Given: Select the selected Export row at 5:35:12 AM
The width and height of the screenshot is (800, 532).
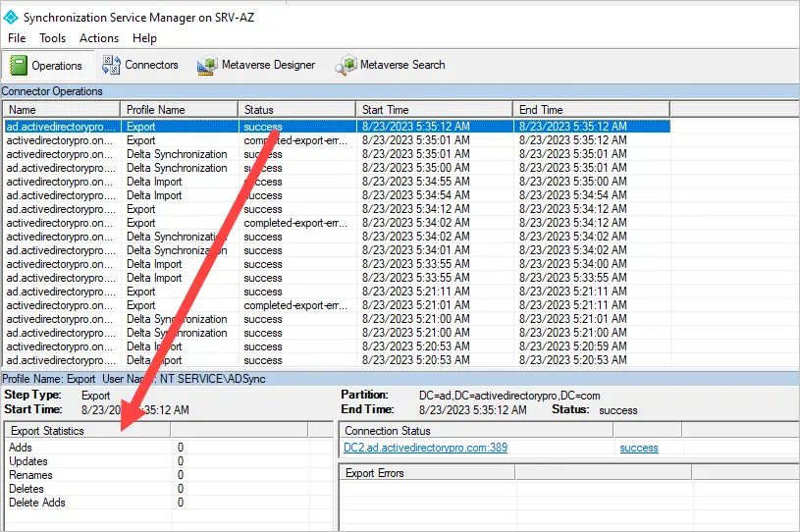Looking at the screenshot, I should pyautogui.click(x=337, y=127).
